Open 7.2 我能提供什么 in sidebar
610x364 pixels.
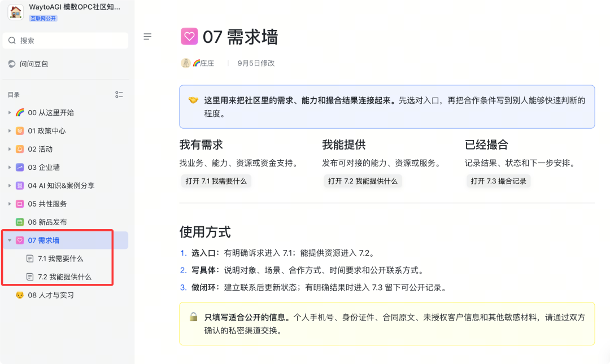pos(66,277)
